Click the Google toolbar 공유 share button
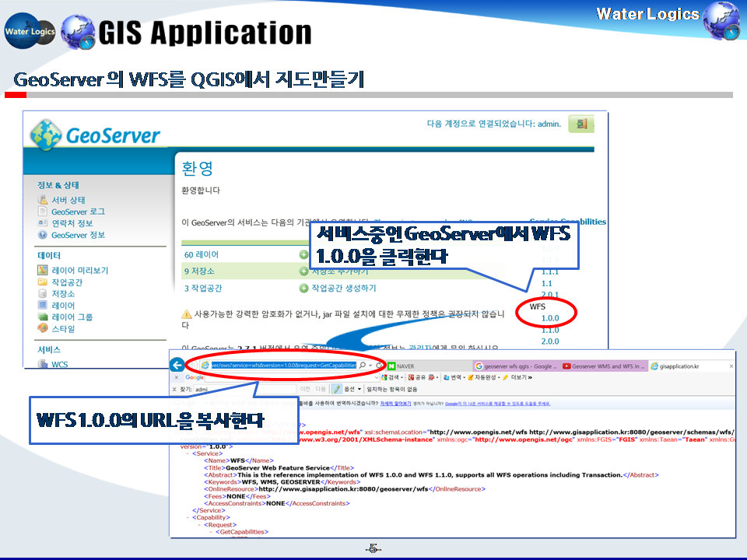The image size is (747, 560). tap(417, 377)
